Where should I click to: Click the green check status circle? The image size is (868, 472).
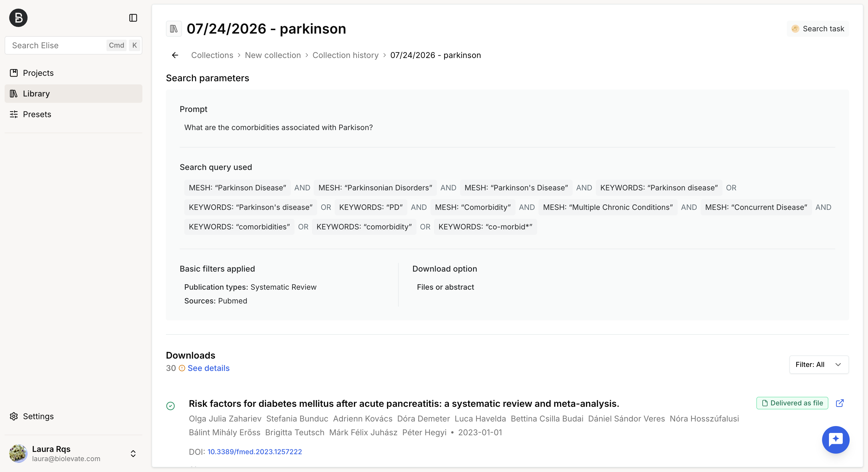(170, 406)
